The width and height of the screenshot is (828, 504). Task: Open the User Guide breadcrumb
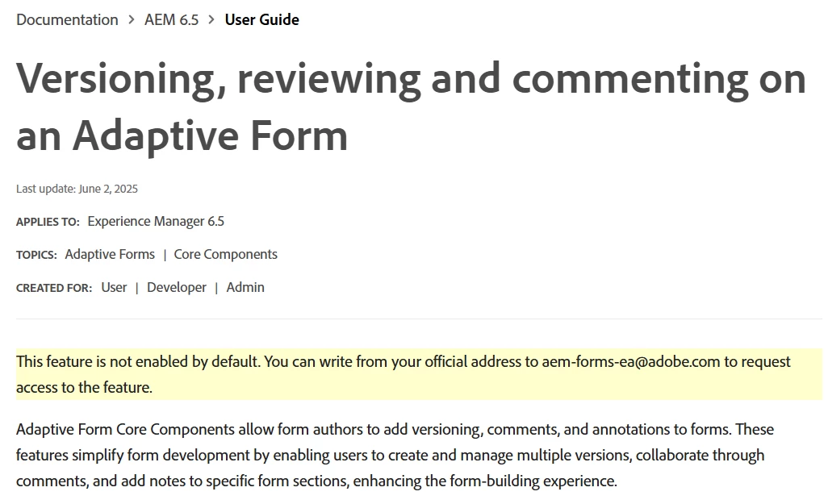click(262, 19)
